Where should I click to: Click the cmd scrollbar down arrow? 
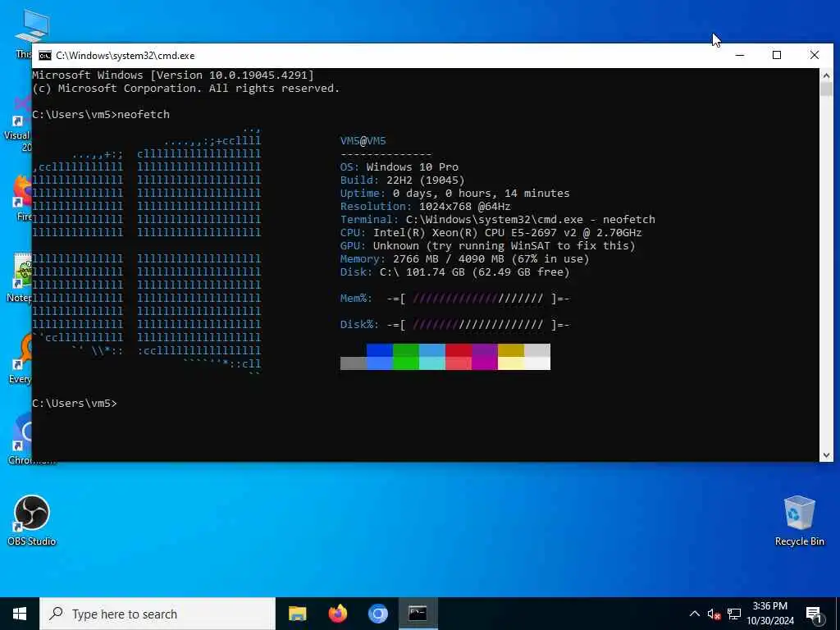pos(826,455)
